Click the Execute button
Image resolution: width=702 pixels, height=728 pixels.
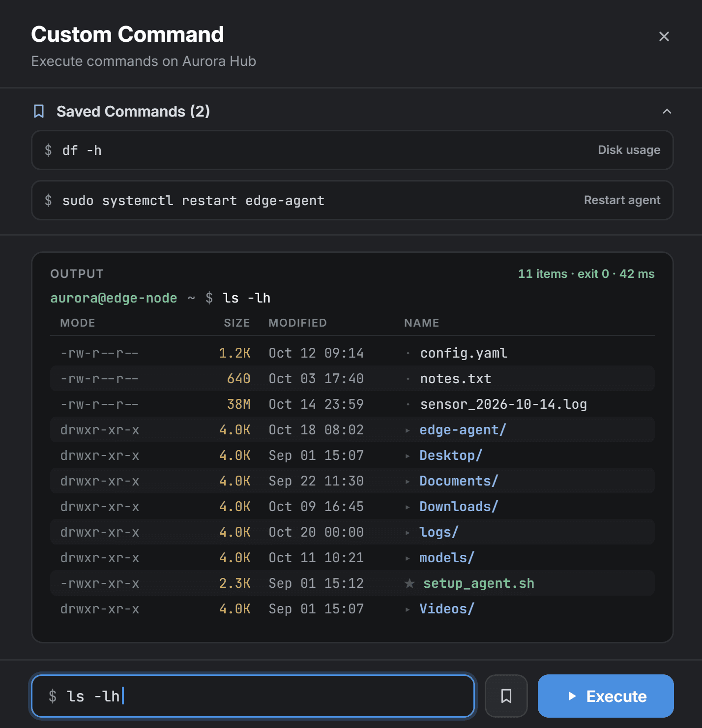pos(606,696)
